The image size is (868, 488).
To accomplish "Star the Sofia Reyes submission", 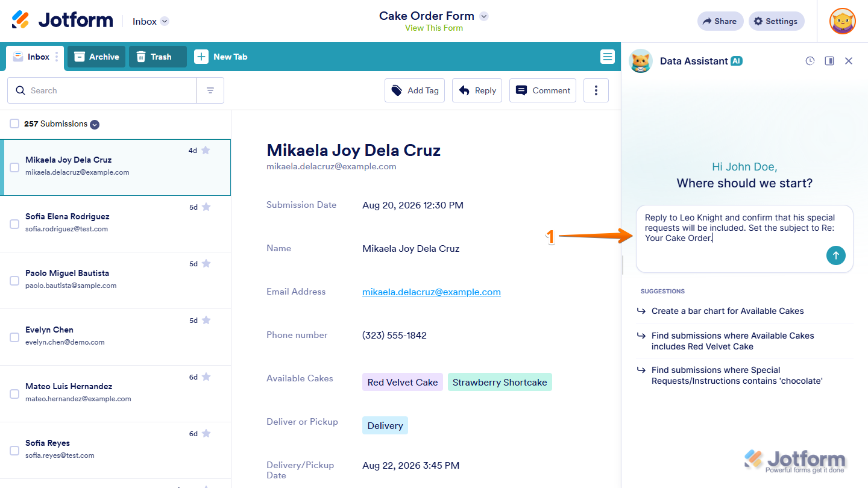I will coord(206,434).
